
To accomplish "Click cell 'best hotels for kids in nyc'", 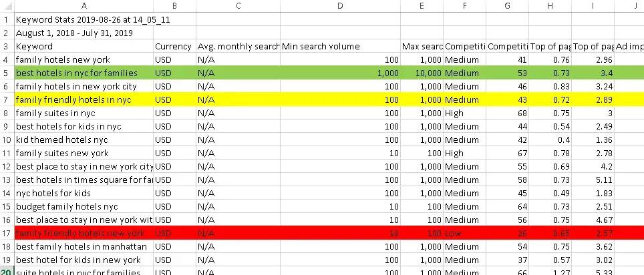I will 84,126.
